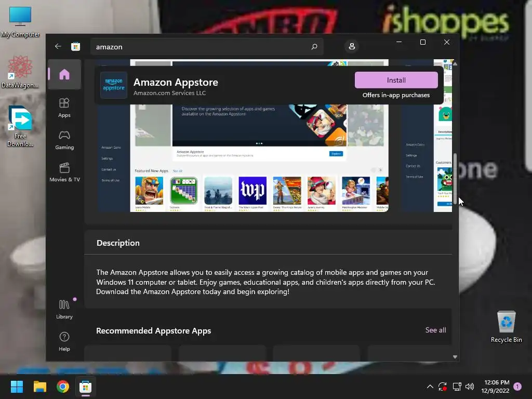Open the Gaming section in sidebar
The image size is (532, 399).
click(64, 140)
